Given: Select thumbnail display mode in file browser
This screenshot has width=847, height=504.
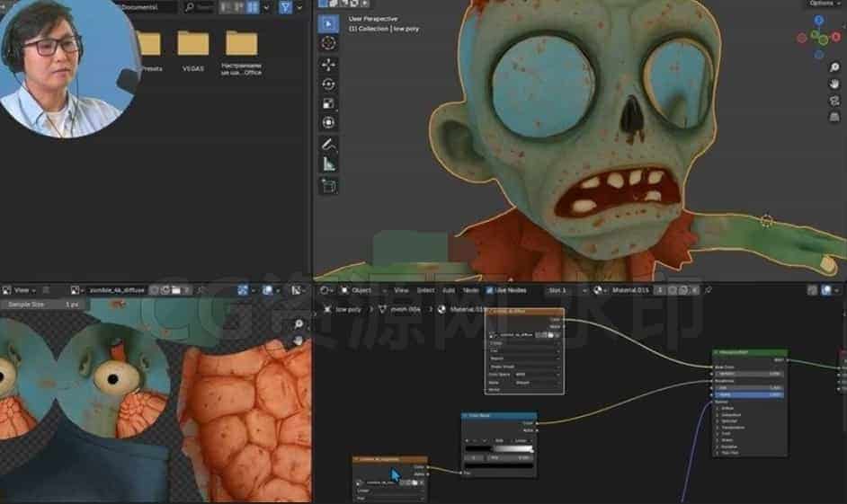Looking at the screenshot, I should [x=253, y=7].
